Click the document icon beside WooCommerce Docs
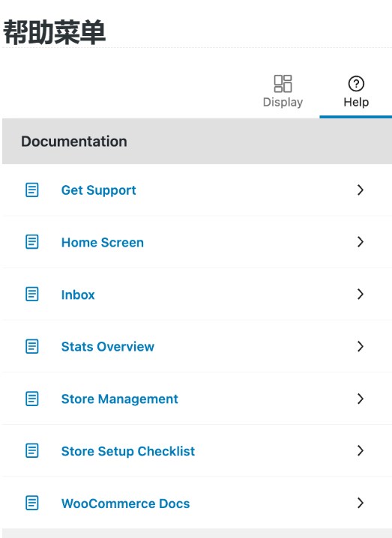Viewport: 392px width, 538px height. (x=32, y=503)
